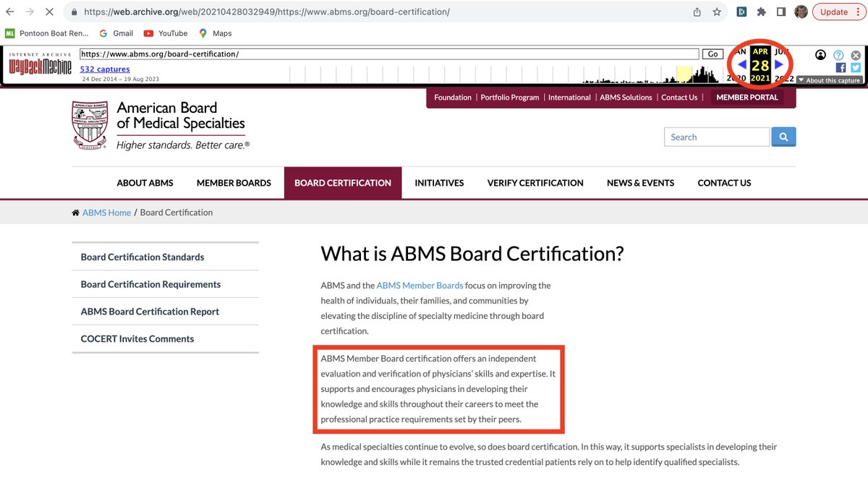Open Board Certification Standards
This screenshot has width=868, height=483.
click(166, 257)
